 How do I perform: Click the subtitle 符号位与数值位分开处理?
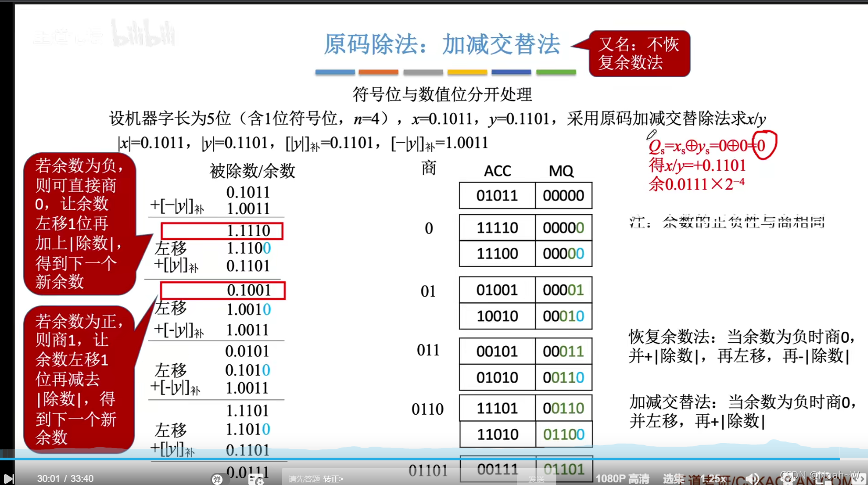point(442,94)
